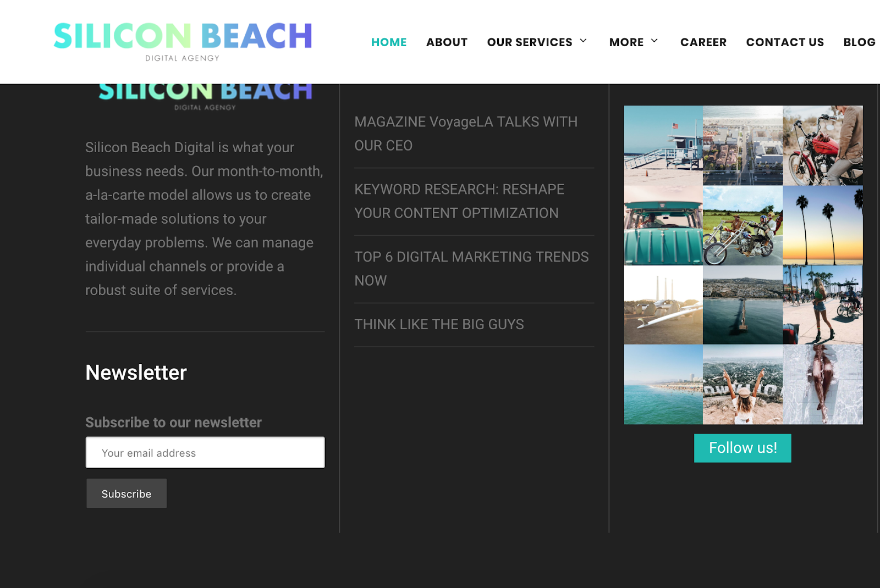Go to the About page

point(447,42)
